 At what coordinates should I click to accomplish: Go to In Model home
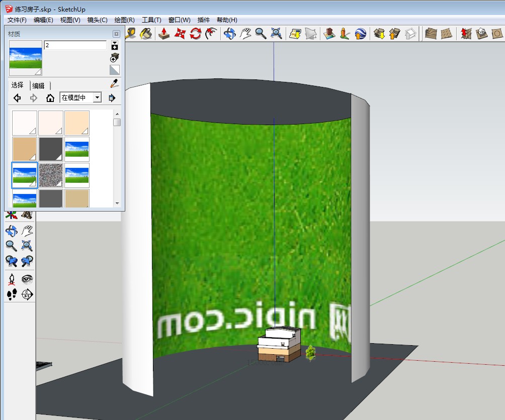(50, 98)
